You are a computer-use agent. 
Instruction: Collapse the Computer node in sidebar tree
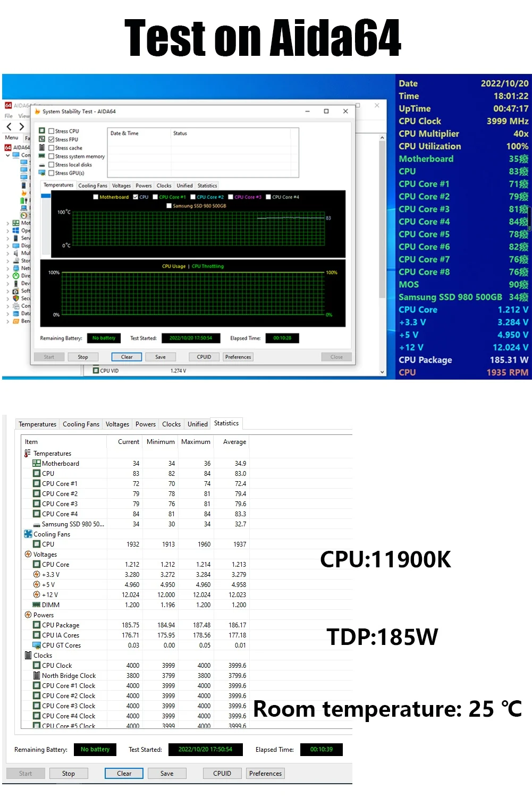(7, 155)
